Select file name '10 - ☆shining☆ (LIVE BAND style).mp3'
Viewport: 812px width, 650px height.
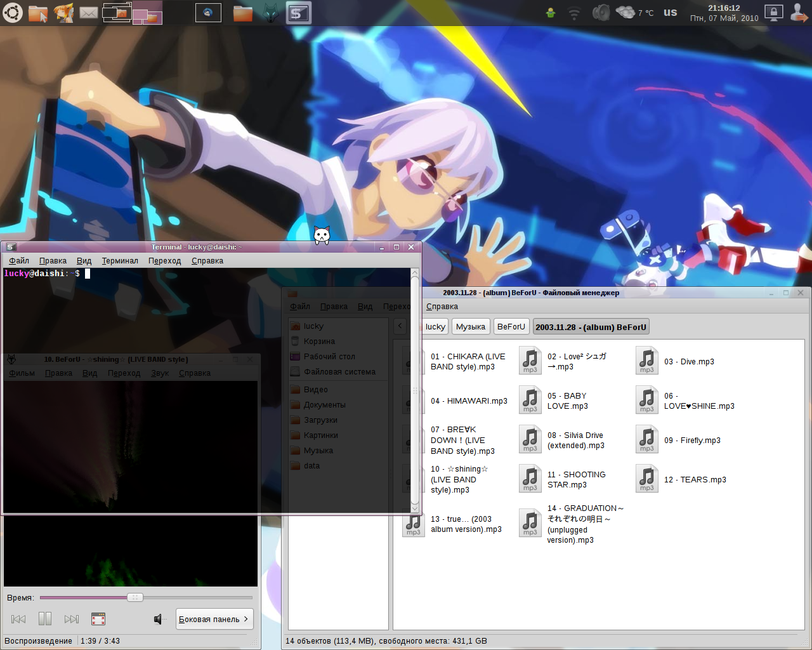tap(459, 479)
